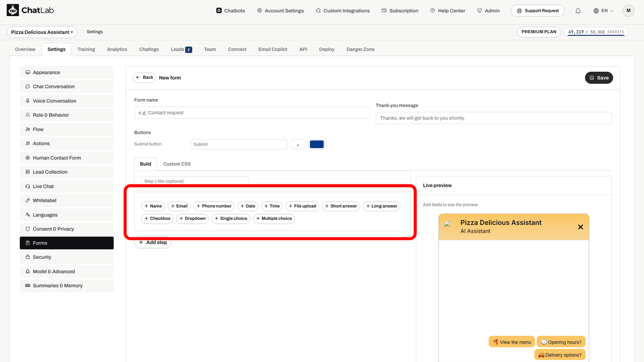Add a Multiple choice field
Screen dimensions: 644x362
pyautogui.click(x=274, y=219)
